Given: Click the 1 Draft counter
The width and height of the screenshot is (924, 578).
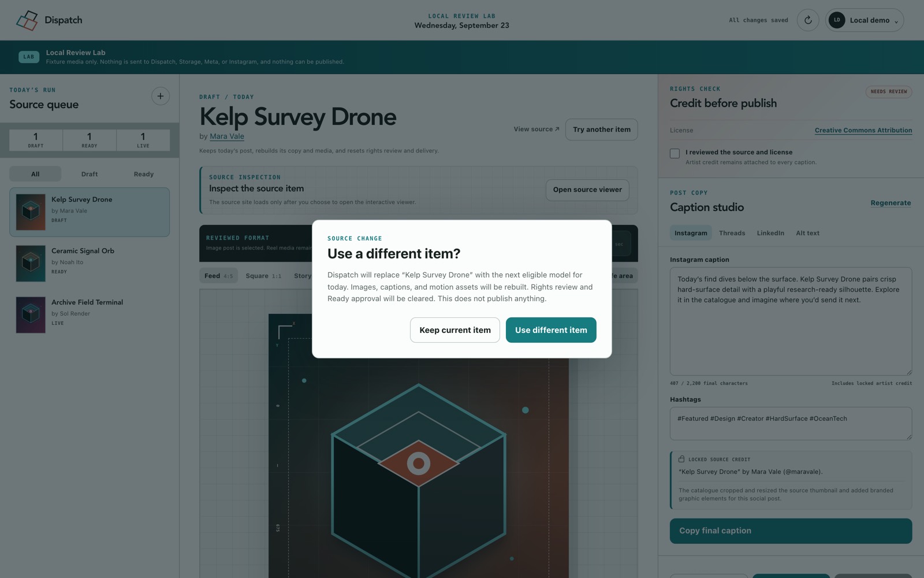Looking at the screenshot, I should pyautogui.click(x=36, y=140).
